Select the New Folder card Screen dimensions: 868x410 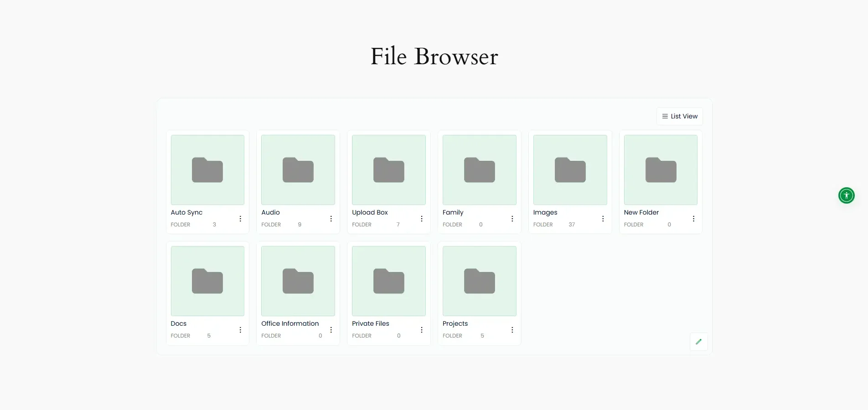tap(661, 182)
